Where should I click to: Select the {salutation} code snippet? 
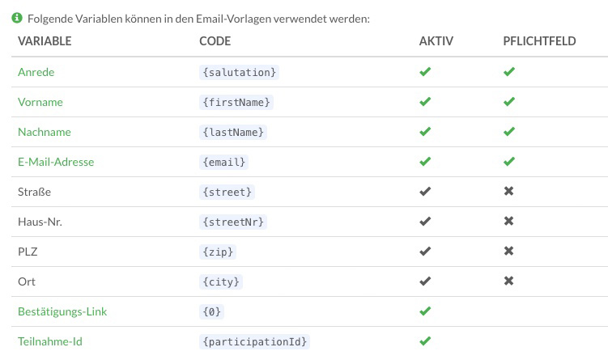click(x=240, y=73)
